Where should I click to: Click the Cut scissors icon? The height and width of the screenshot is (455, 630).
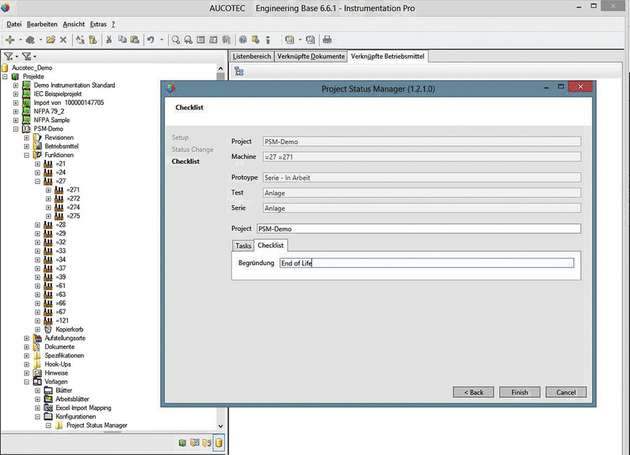click(108, 39)
